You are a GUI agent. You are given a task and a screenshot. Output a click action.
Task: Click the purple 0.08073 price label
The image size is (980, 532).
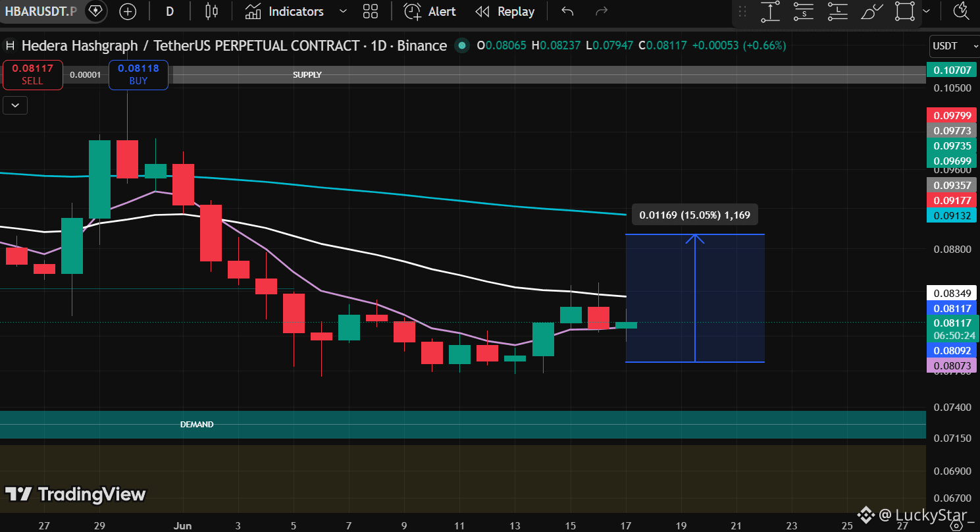[952, 365]
